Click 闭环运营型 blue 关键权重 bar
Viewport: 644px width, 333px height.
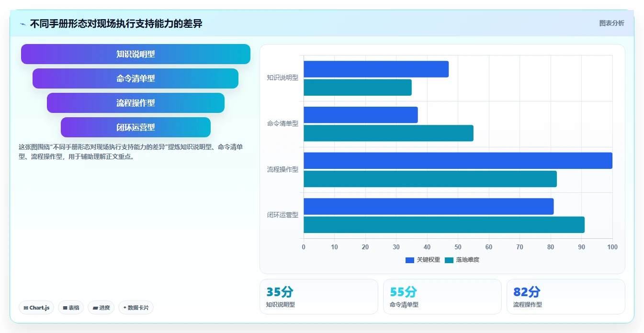click(429, 206)
